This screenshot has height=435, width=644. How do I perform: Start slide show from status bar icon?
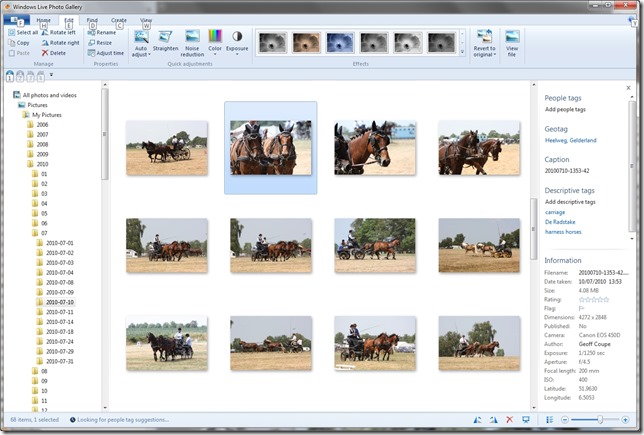click(526, 420)
